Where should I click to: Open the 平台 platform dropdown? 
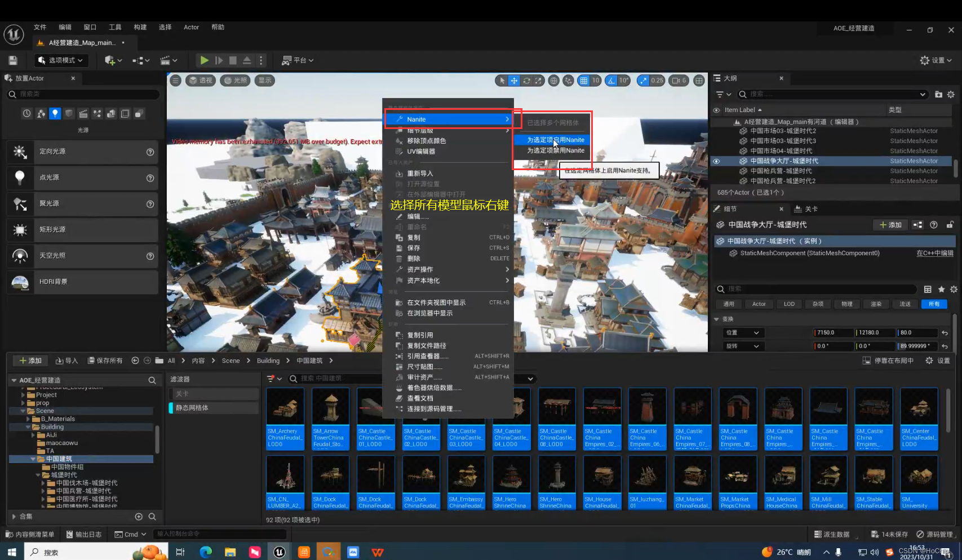pos(298,60)
